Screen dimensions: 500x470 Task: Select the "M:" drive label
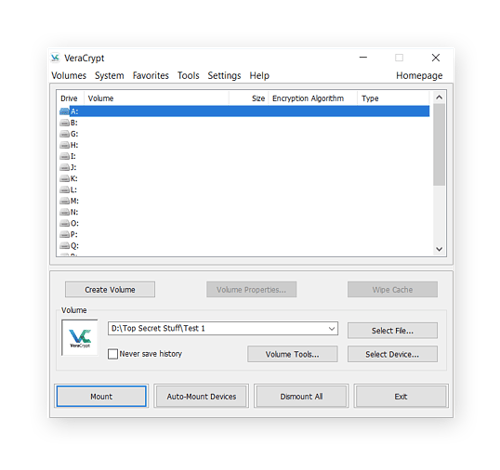pyautogui.click(x=74, y=201)
